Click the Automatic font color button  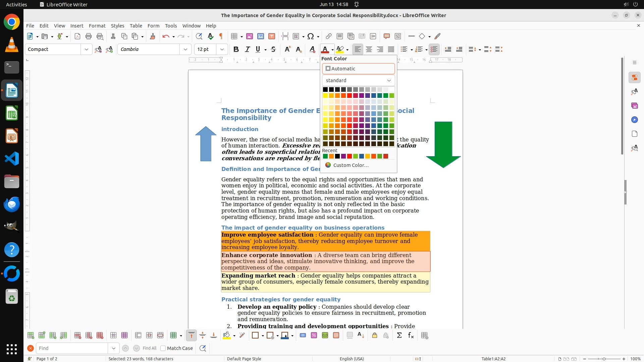click(x=358, y=69)
